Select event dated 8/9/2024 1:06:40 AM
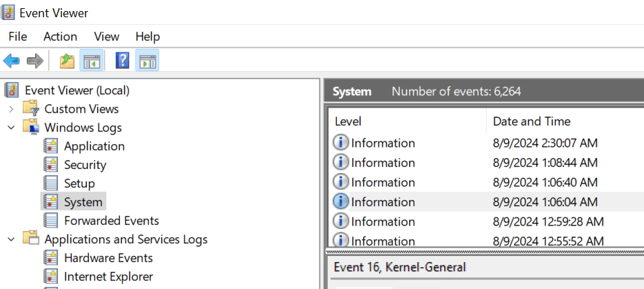This screenshot has height=289, width=644. (545, 182)
